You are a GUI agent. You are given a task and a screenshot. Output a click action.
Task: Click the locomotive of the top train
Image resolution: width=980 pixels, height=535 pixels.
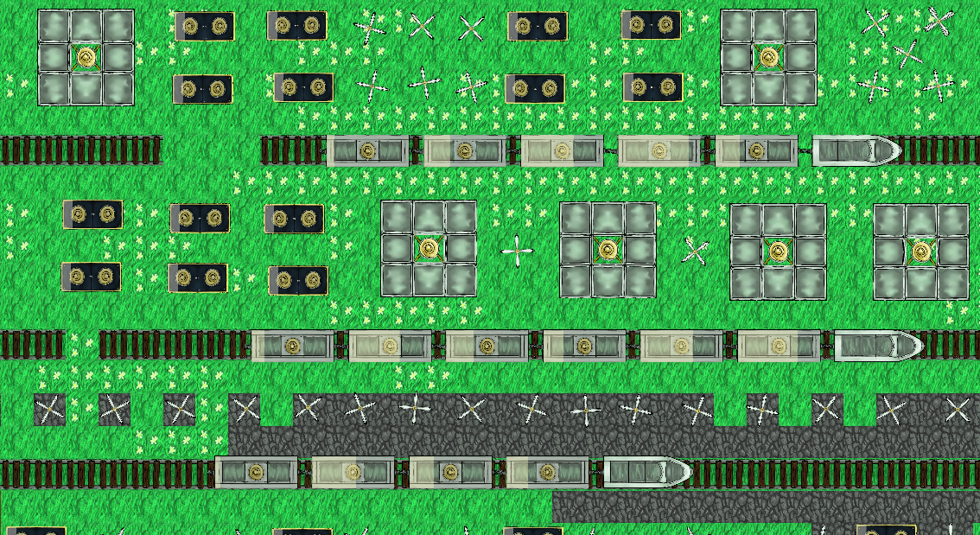tap(856, 150)
